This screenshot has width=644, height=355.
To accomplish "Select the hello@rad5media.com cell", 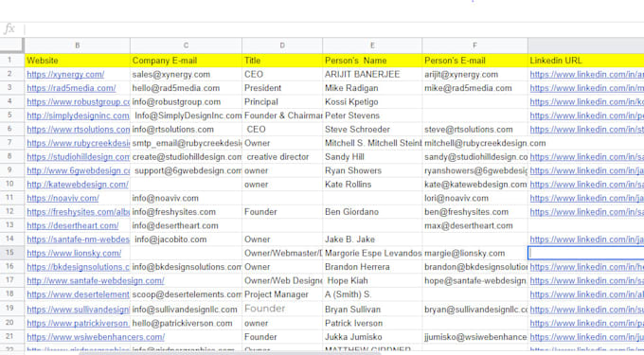I will coord(186,88).
